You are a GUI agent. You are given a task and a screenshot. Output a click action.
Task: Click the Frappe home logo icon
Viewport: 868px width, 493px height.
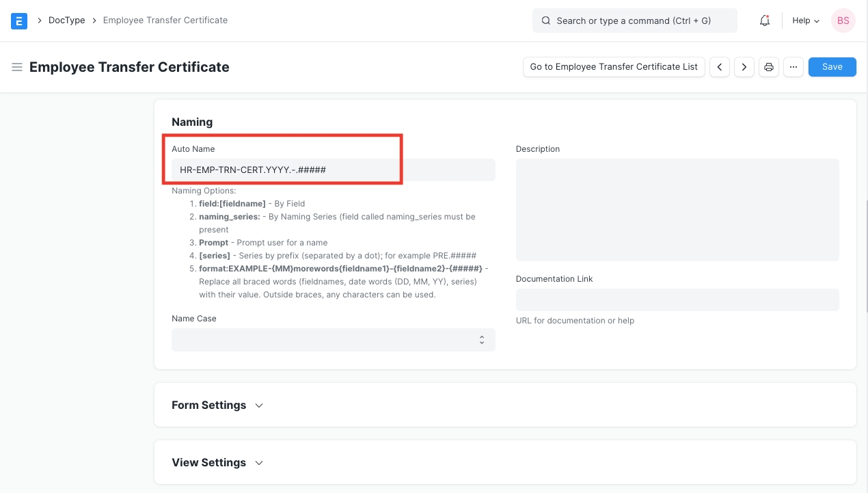(19, 21)
